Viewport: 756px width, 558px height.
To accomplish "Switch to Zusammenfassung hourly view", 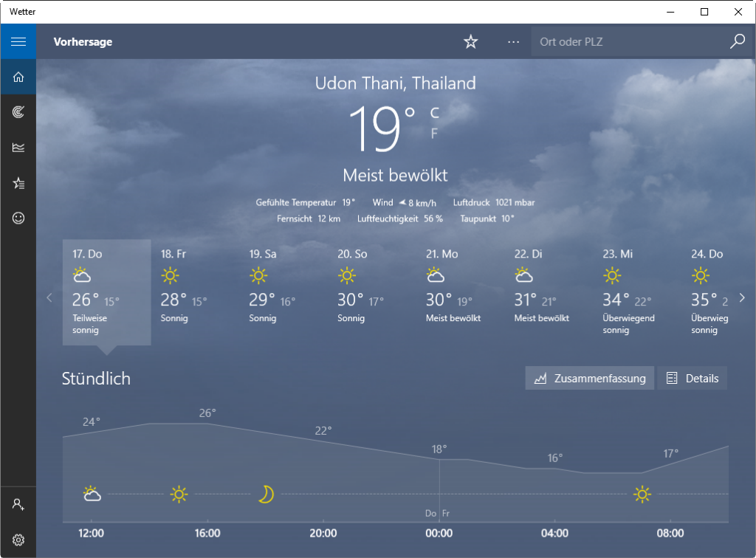I will coord(589,378).
